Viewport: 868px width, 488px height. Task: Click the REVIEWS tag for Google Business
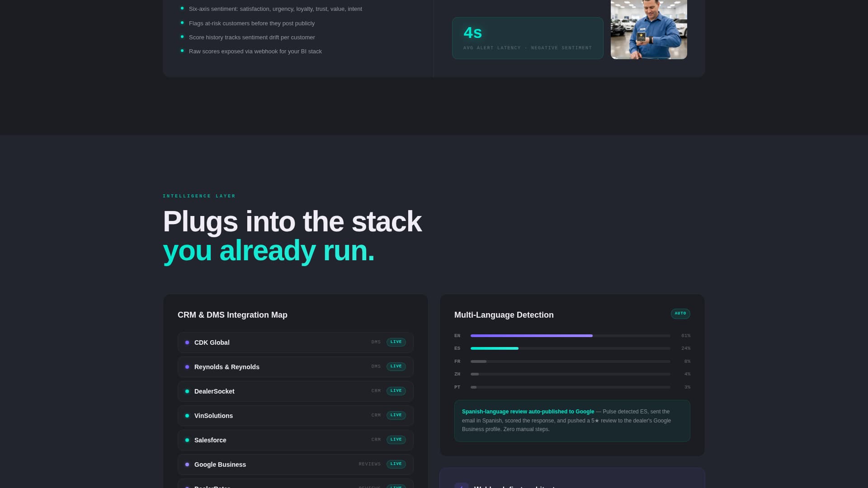point(370,464)
